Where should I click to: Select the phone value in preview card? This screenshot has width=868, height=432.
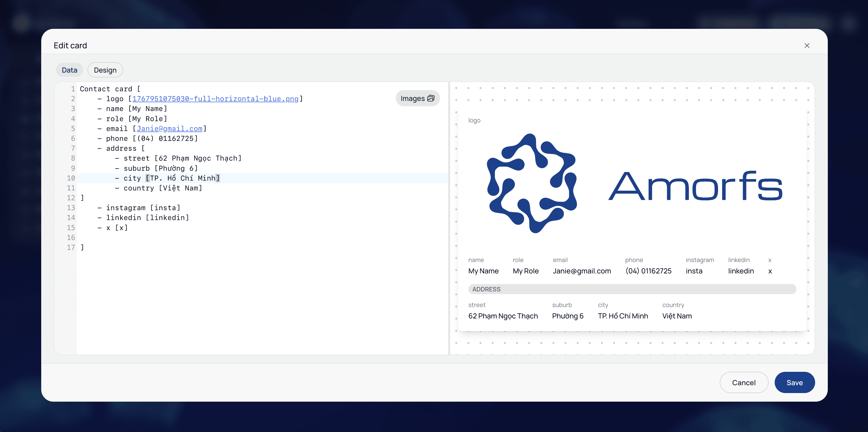click(648, 271)
